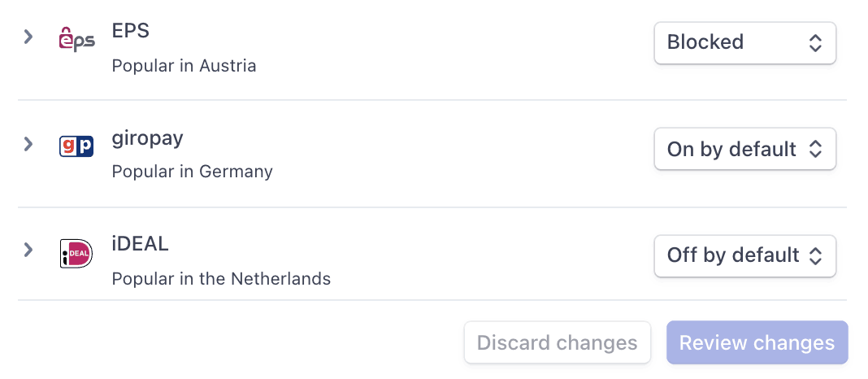868x379 pixels.
Task: Click the Review changes button
Action: [x=757, y=342]
